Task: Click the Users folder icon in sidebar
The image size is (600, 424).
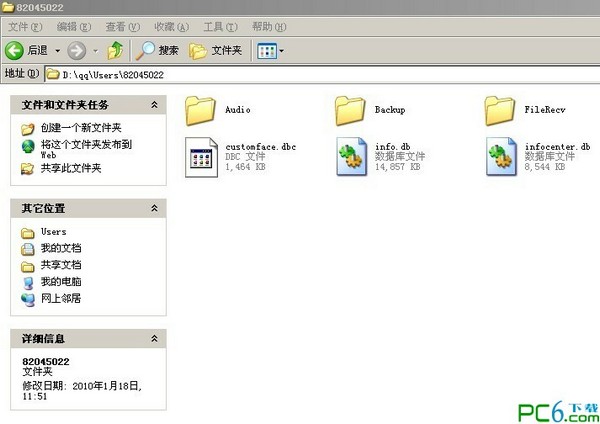Action: click(x=28, y=233)
